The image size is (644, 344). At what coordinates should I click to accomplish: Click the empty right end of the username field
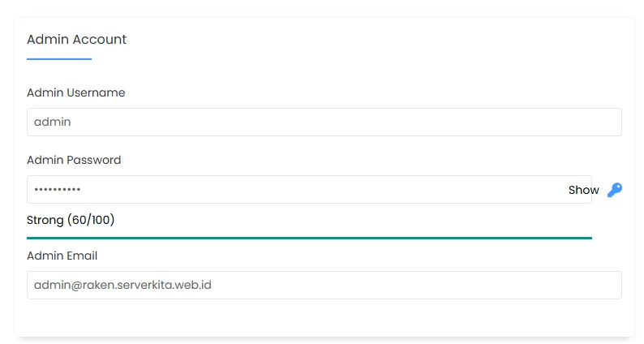(x=568, y=123)
